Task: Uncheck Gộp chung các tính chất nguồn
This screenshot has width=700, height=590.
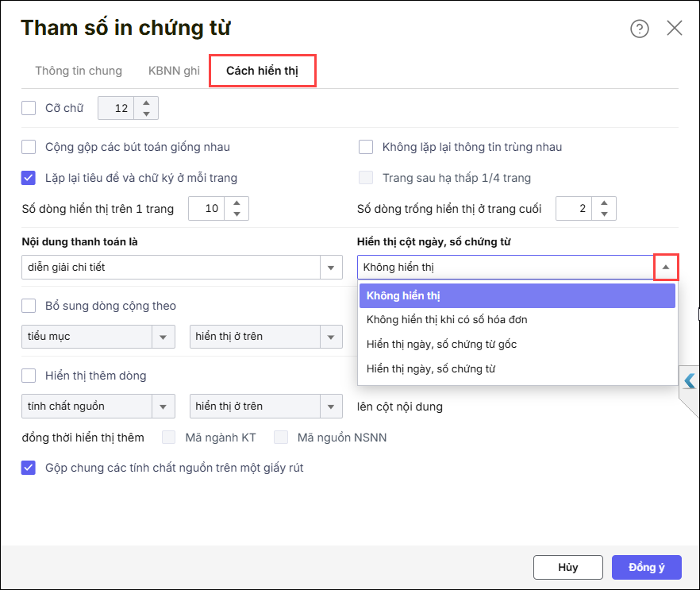Action: [29, 468]
